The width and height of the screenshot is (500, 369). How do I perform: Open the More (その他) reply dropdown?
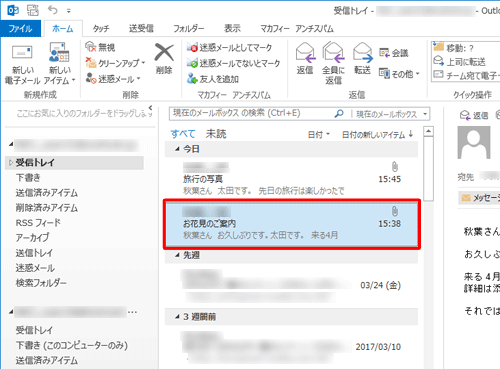(x=399, y=74)
